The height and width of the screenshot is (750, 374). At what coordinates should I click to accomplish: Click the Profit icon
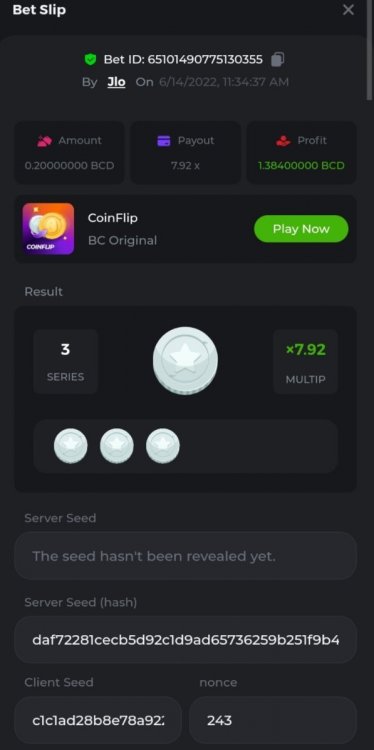(x=283, y=141)
